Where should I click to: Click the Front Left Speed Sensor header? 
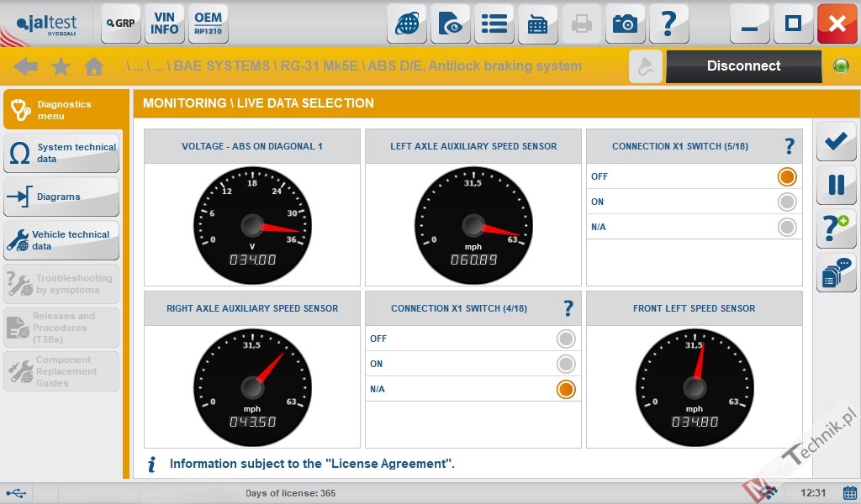coord(694,308)
